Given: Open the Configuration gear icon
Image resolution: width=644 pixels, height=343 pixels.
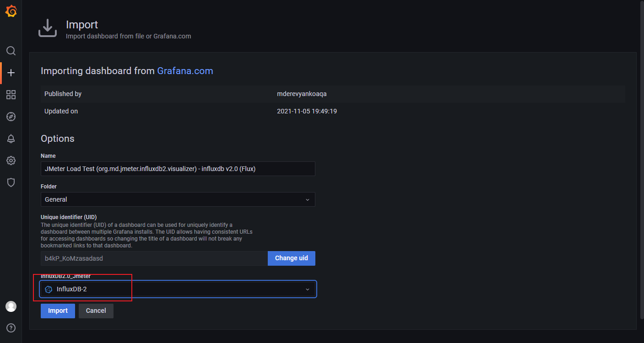Looking at the screenshot, I should click(x=11, y=161).
